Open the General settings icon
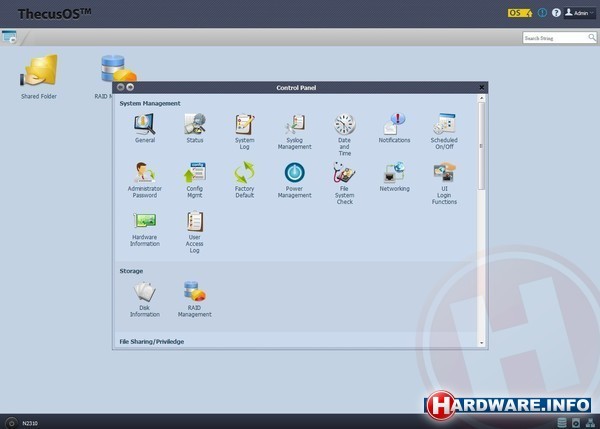The height and width of the screenshot is (429, 600). 145,128
